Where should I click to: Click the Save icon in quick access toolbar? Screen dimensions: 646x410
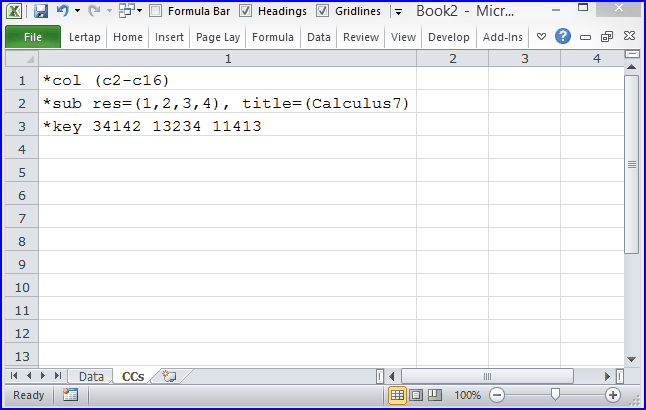point(41,11)
